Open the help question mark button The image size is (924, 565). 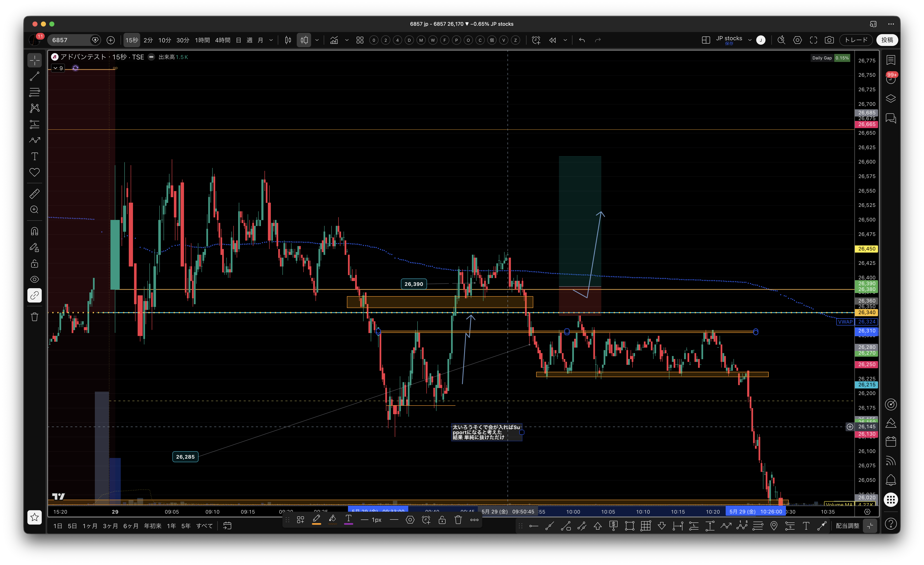click(891, 524)
